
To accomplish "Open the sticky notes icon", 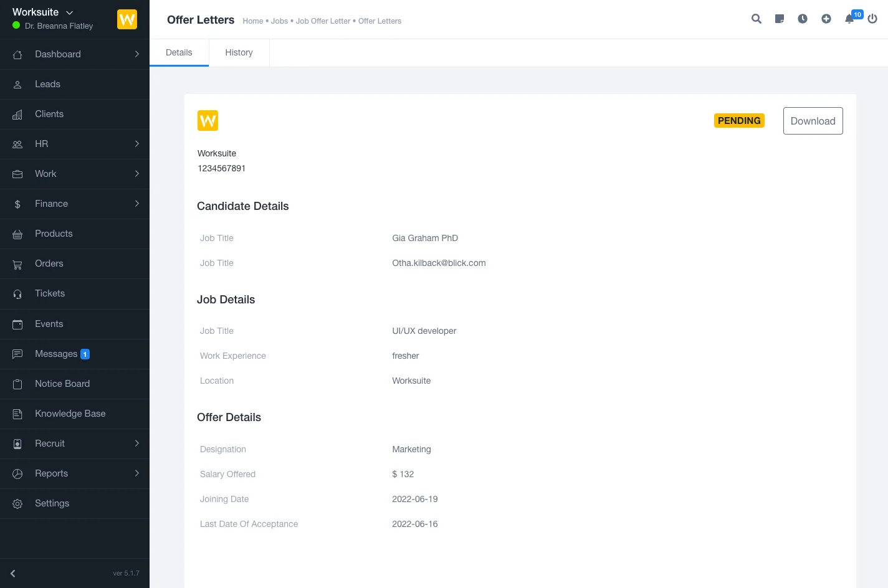I will (779, 19).
